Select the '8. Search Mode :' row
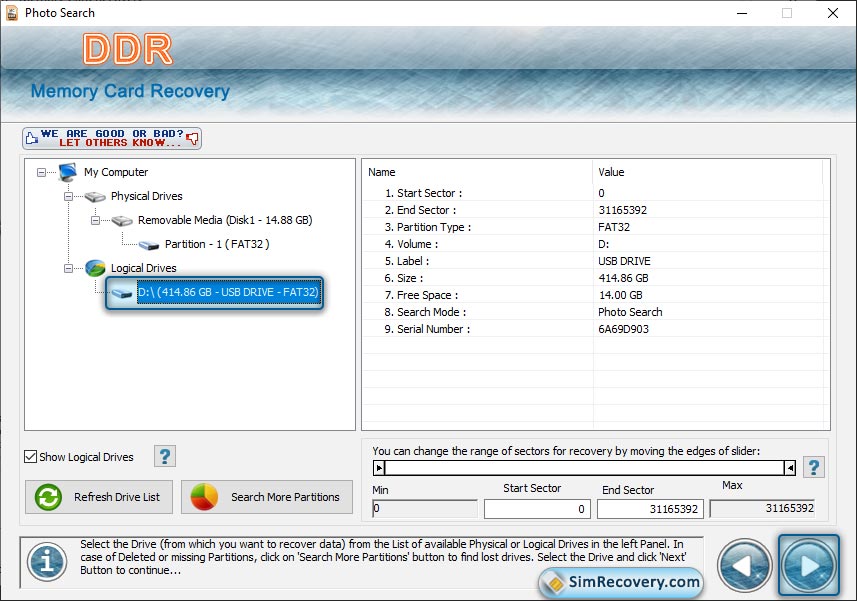This screenshot has height=601, width=857. pyautogui.click(x=596, y=312)
